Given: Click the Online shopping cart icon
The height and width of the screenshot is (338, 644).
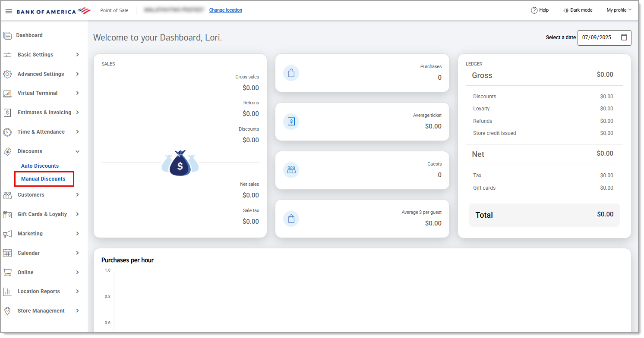Looking at the screenshot, I should [x=7, y=272].
